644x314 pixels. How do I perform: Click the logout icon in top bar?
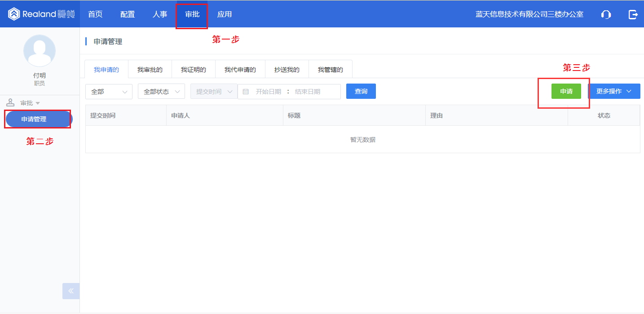633,14
